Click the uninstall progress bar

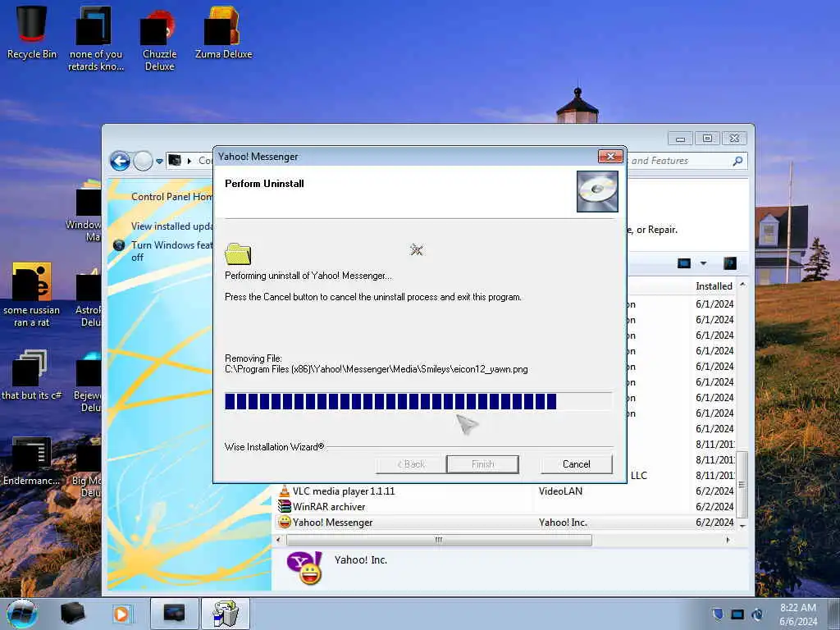[418, 401]
